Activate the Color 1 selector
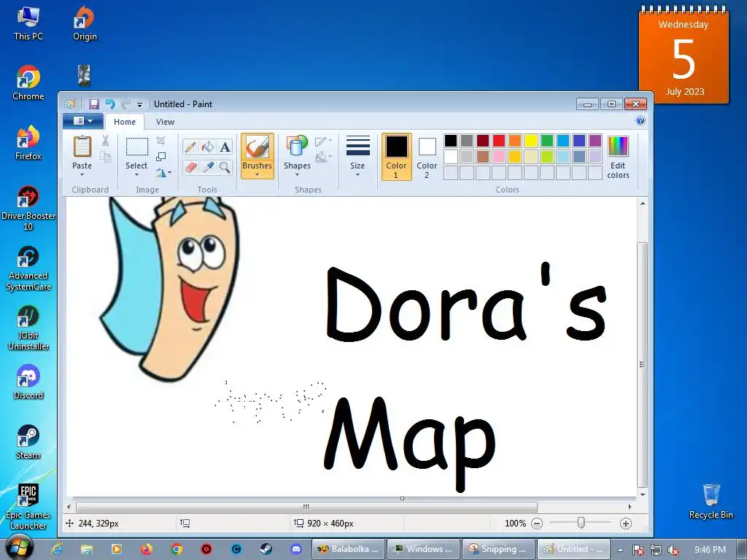This screenshot has height=560, width=747. [396, 157]
